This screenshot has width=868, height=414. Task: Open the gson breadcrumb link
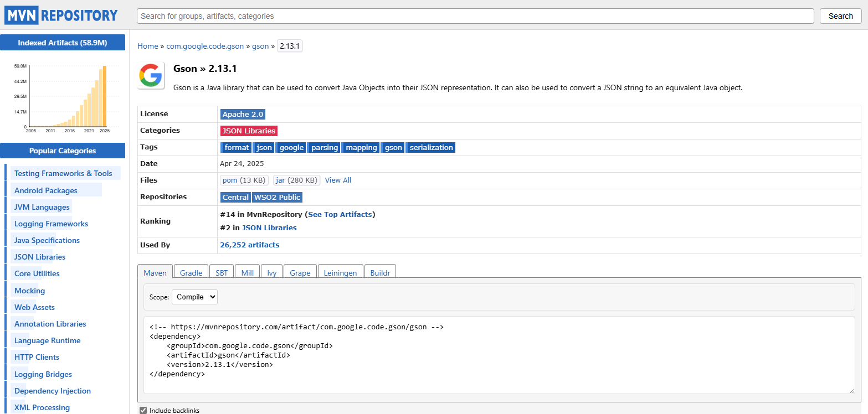(x=260, y=46)
